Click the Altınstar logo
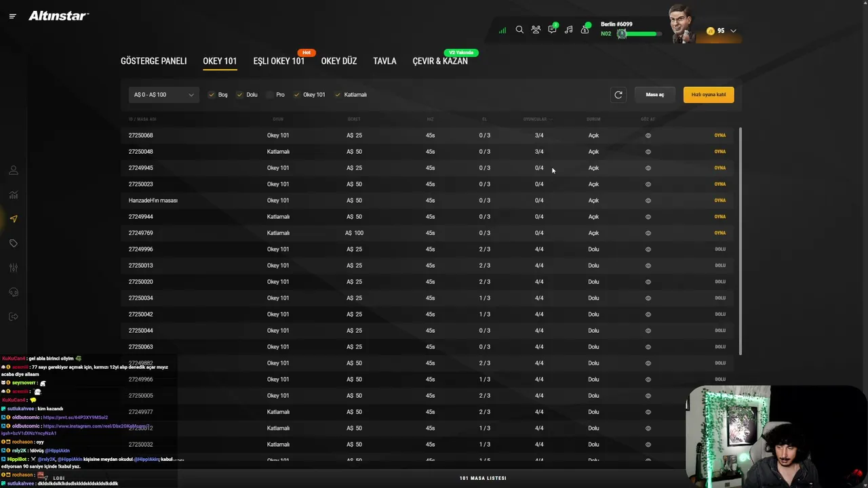The height and width of the screenshot is (488, 868). [x=58, y=16]
